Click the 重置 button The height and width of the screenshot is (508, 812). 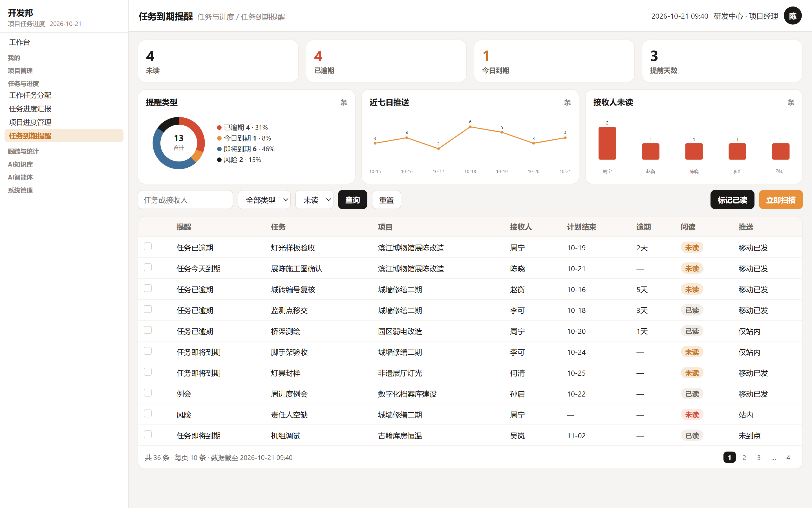click(x=386, y=200)
